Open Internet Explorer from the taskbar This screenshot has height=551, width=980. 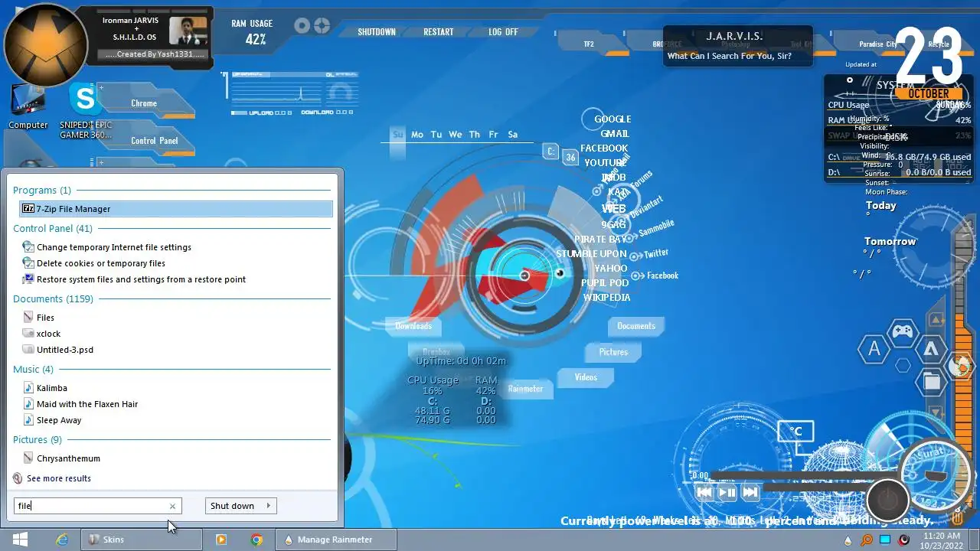click(x=62, y=540)
